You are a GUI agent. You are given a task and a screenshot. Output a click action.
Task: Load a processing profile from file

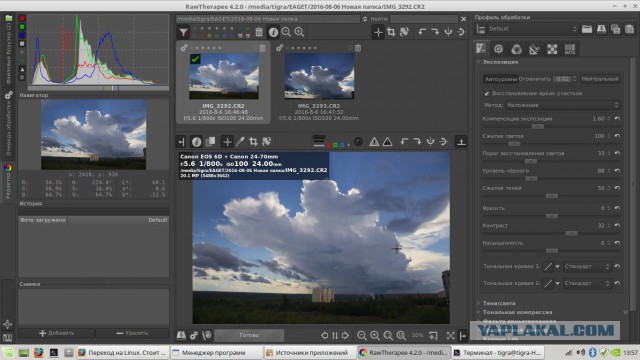[587, 29]
